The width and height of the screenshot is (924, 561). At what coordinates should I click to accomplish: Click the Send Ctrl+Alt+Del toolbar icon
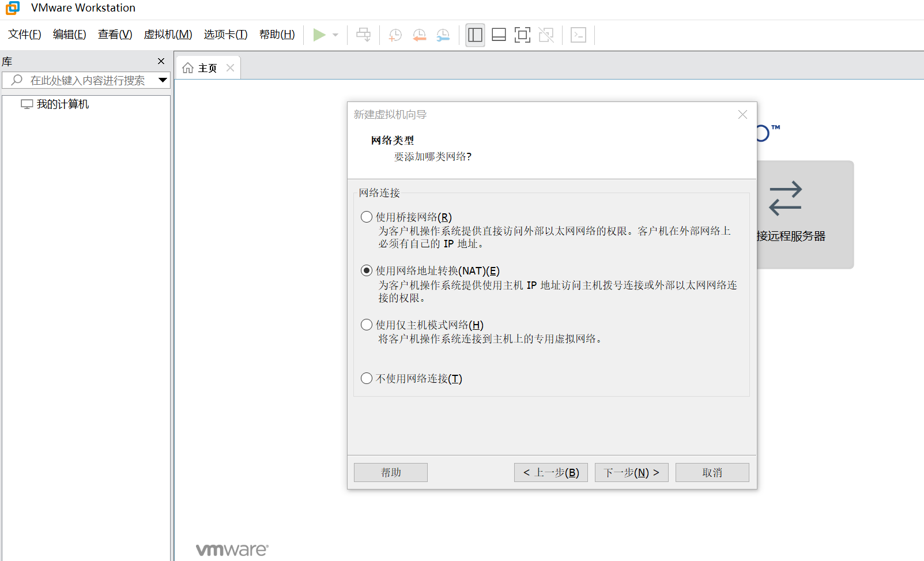coord(364,35)
